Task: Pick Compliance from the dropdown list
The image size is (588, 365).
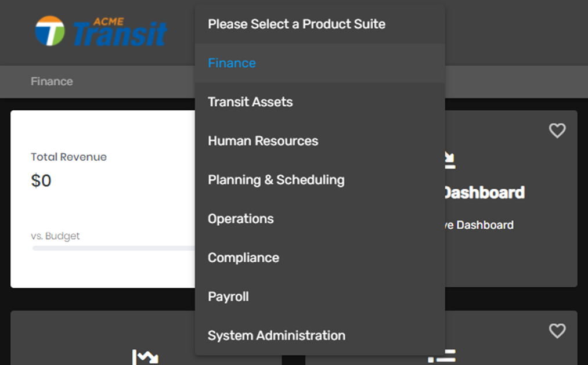Action: [x=243, y=258]
